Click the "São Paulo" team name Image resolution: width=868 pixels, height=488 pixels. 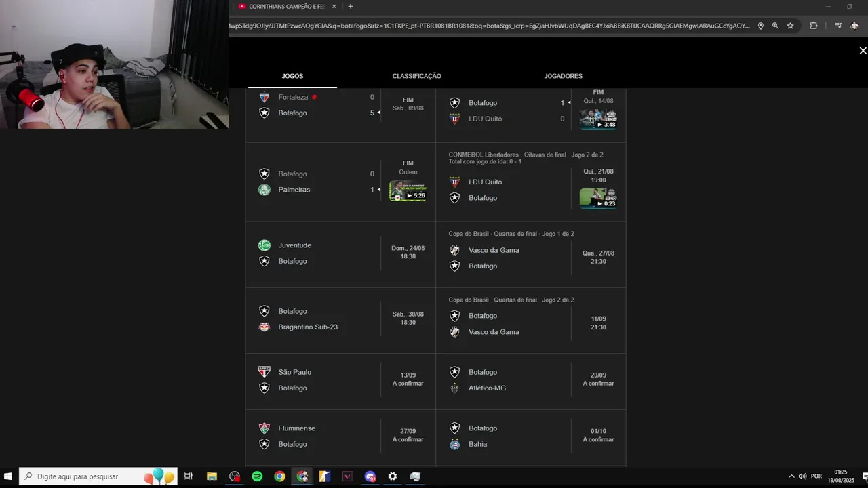[x=294, y=372]
